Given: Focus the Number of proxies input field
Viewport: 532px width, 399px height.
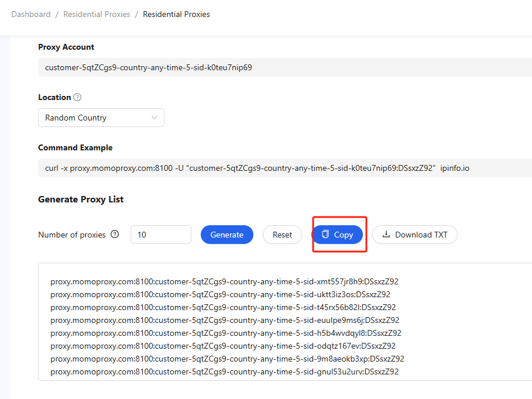Looking at the screenshot, I should click(161, 235).
